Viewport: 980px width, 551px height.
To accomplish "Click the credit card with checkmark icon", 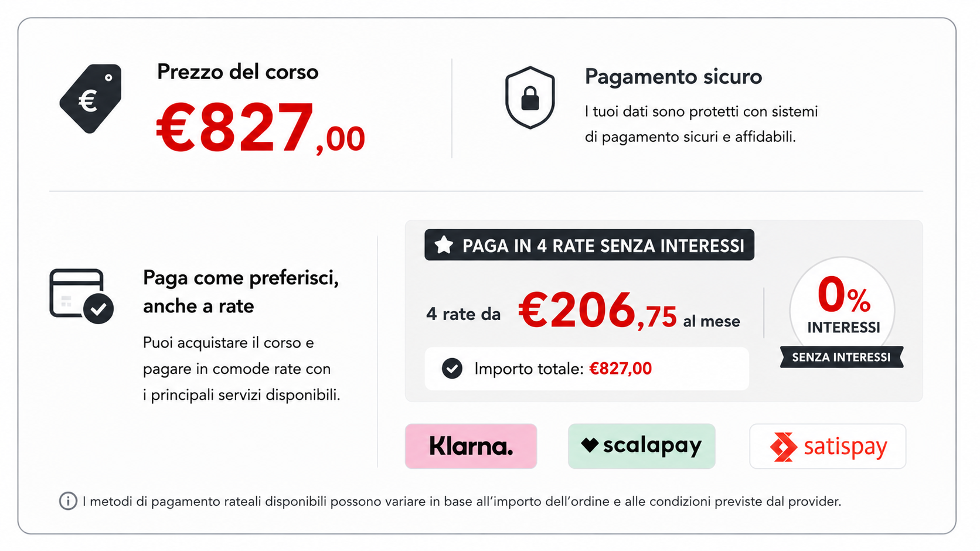I will click(x=81, y=296).
